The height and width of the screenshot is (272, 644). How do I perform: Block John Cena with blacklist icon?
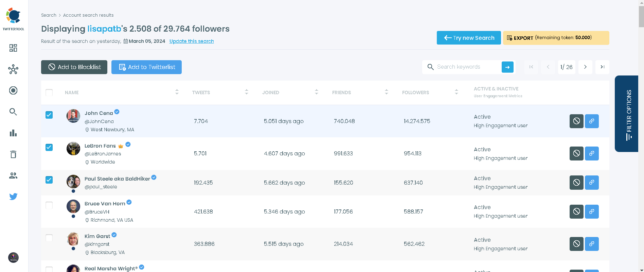point(576,121)
